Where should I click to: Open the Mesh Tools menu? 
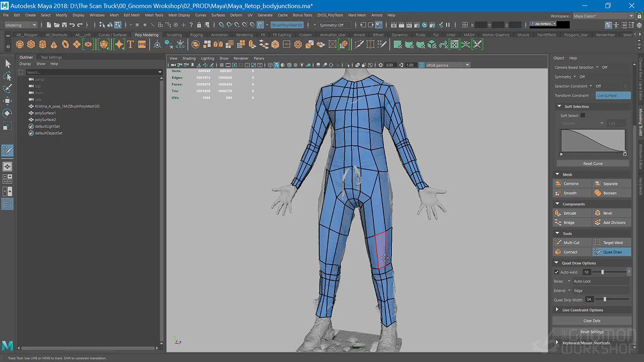pyautogui.click(x=154, y=15)
